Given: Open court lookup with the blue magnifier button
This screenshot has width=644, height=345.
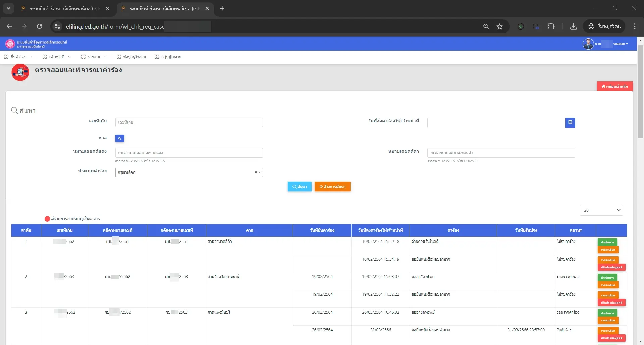Looking at the screenshot, I should [119, 138].
